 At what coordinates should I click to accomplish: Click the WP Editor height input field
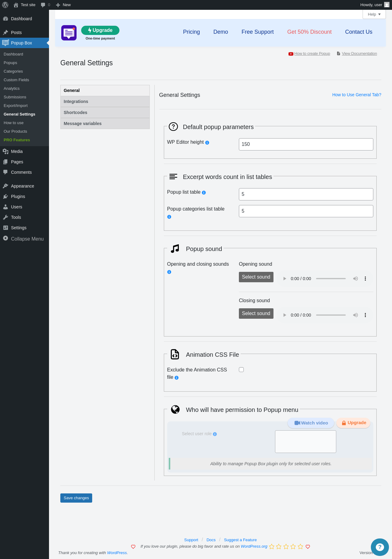tap(306, 144)
